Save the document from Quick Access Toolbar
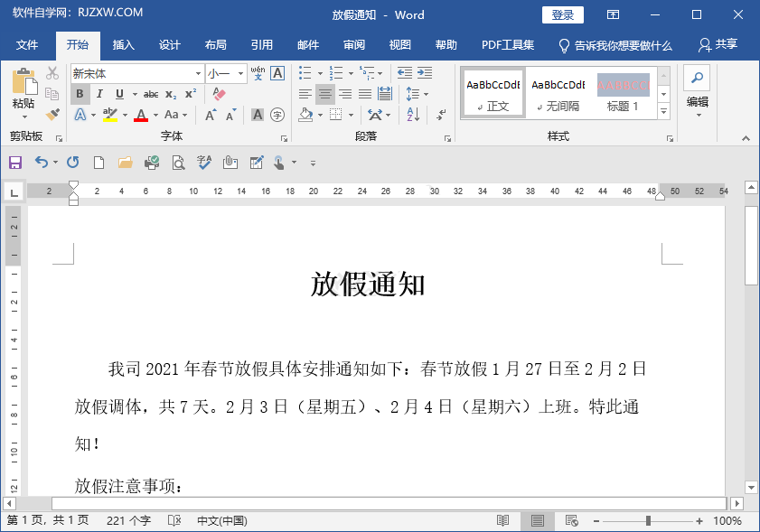This screenshot has width=760, height=532. pyautogui.click(x=15, y=163)
